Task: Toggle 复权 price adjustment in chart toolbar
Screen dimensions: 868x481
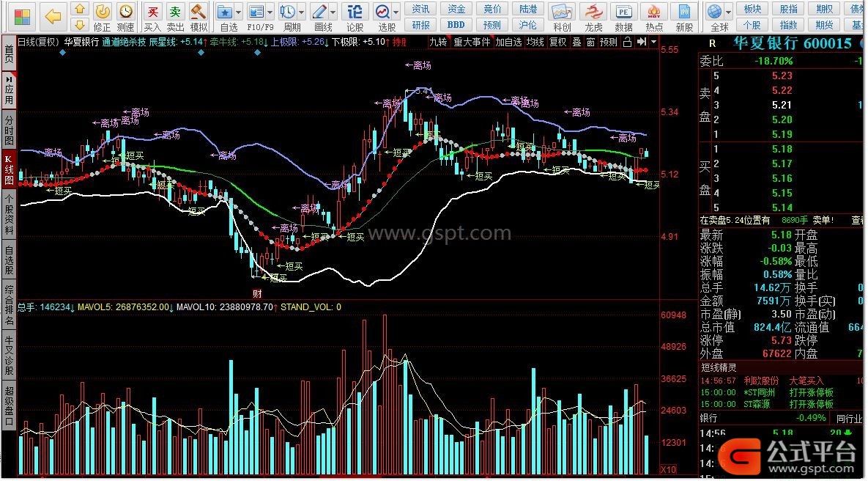Action: [557, 42]
